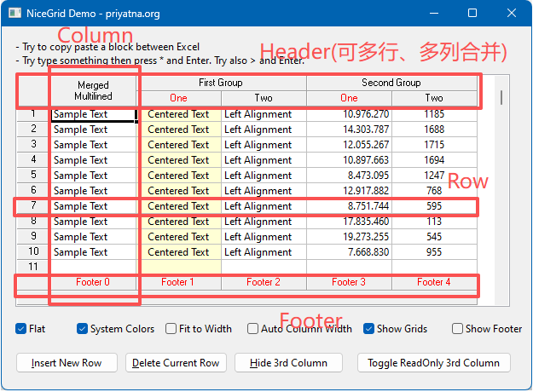Click the Centered Text cell in row 9

pos(179,237)
